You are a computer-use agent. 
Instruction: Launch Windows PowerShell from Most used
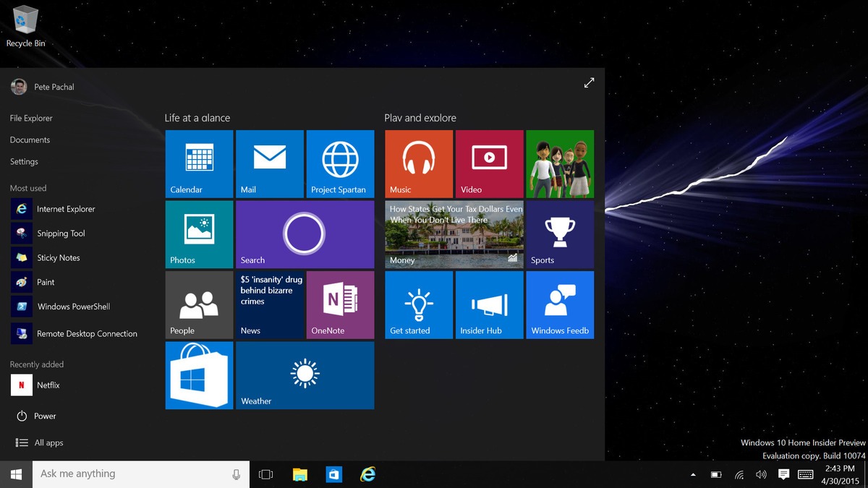[x=61, y=307]
